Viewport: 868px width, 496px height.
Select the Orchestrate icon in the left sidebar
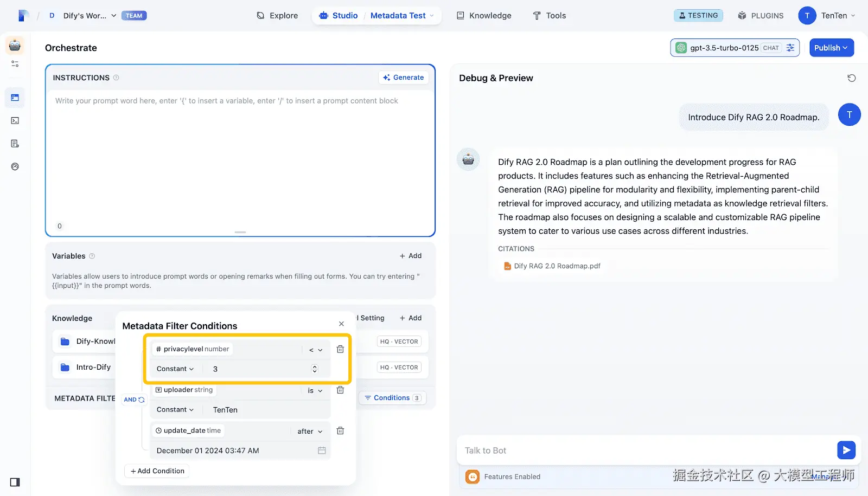[15, 98]
